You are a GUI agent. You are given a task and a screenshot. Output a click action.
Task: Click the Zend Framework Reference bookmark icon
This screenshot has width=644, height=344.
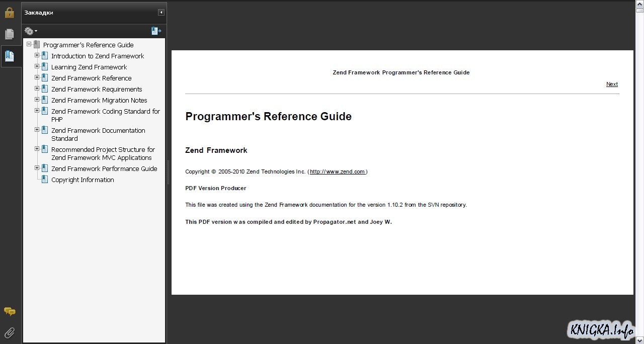pyautogui.click(x=45, y=78)
